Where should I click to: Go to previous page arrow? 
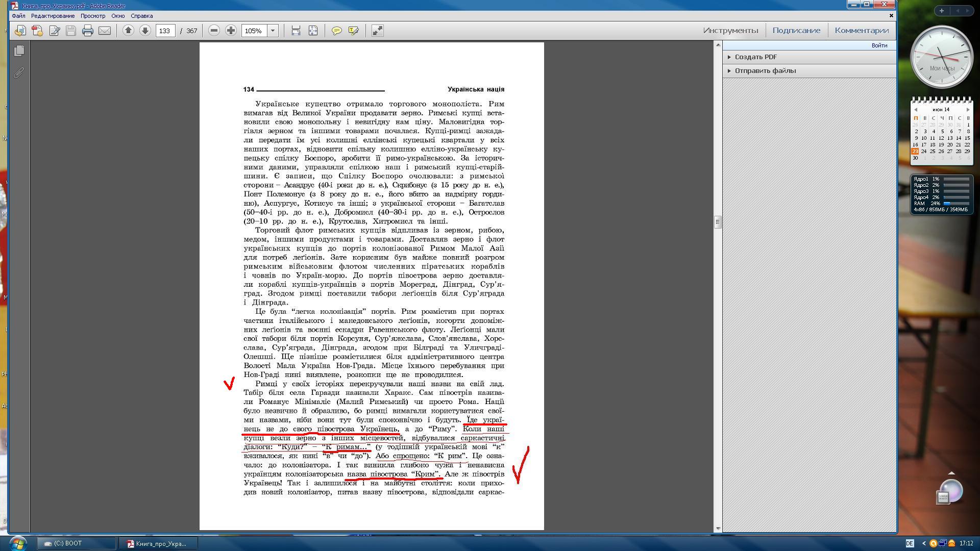pyautogui.click(x=129, y=31)
